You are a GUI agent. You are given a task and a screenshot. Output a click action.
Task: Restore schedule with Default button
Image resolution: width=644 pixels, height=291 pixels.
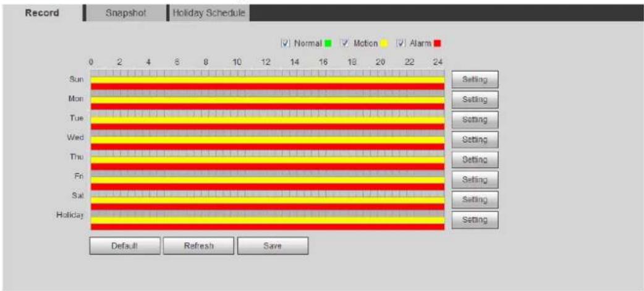(125, 246)
